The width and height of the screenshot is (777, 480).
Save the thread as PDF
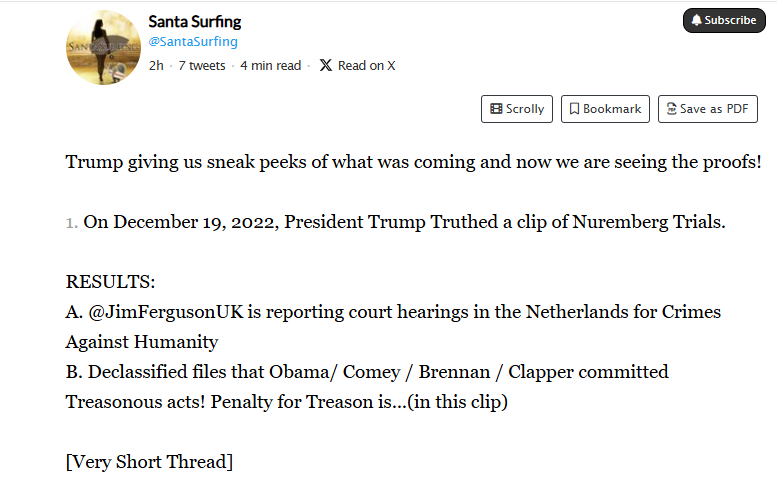click(707, 109)
